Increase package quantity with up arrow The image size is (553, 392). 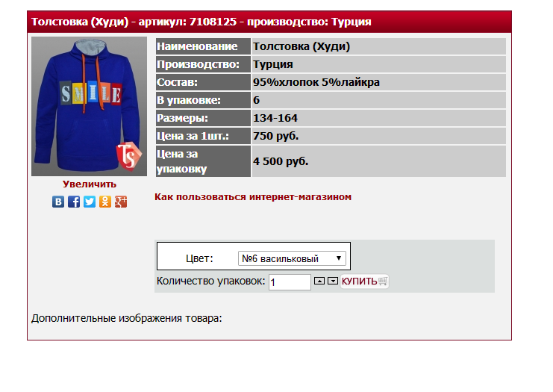tap(319, 281)
